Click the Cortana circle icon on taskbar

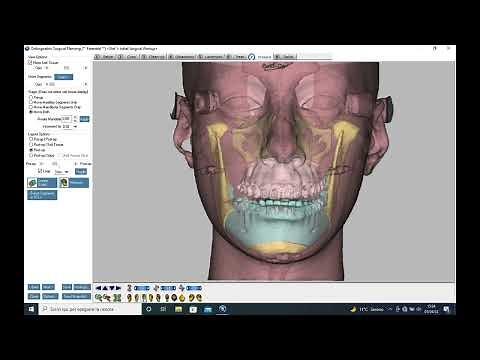149,309
